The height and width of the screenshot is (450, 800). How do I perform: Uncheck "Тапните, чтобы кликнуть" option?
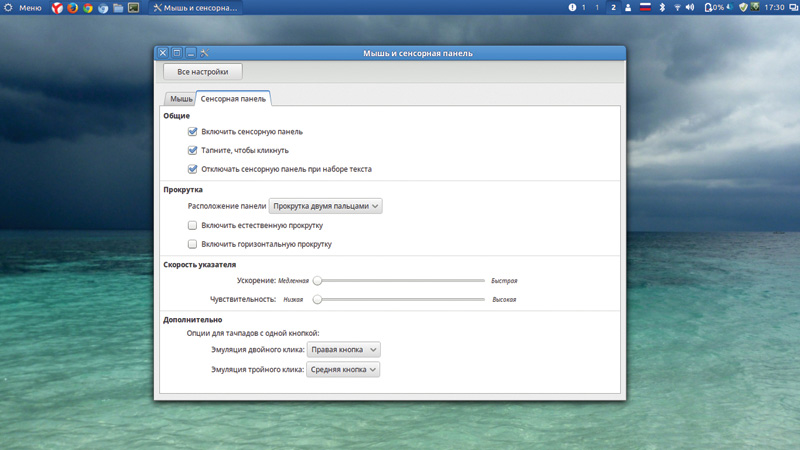[x=193, y=151]
